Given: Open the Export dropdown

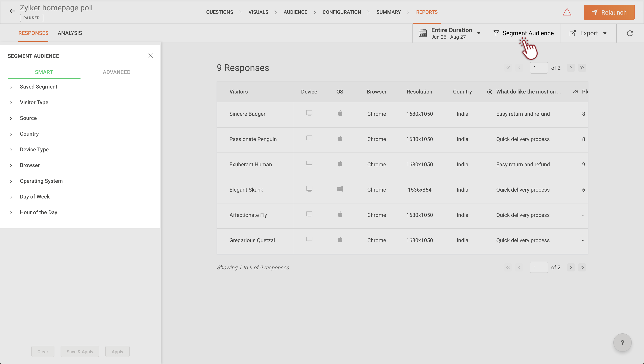Looking at the screenshot, I should [x=588, y=33].
